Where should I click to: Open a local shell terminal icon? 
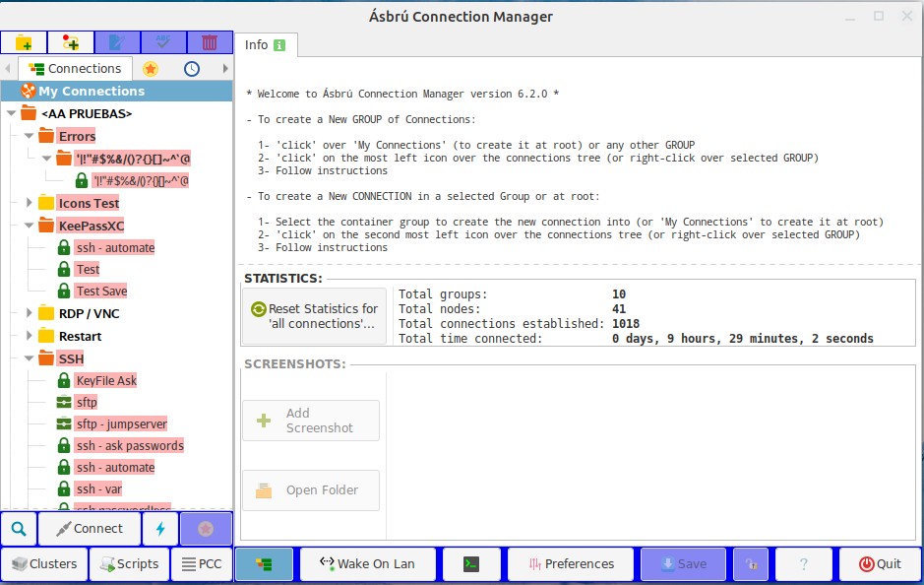[471, 564]
